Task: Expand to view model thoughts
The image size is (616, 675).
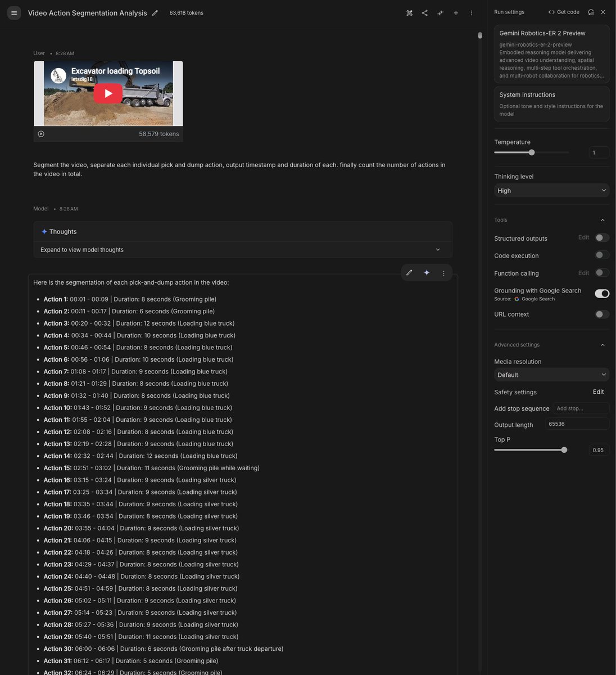Action: 243,250
